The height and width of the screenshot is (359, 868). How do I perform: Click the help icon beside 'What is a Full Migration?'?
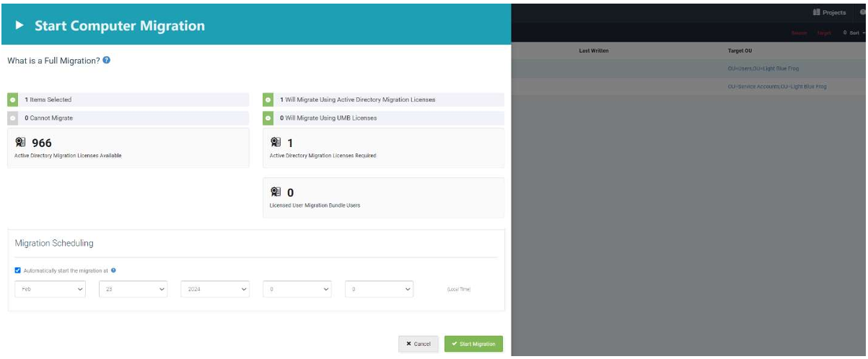(107, 61)
